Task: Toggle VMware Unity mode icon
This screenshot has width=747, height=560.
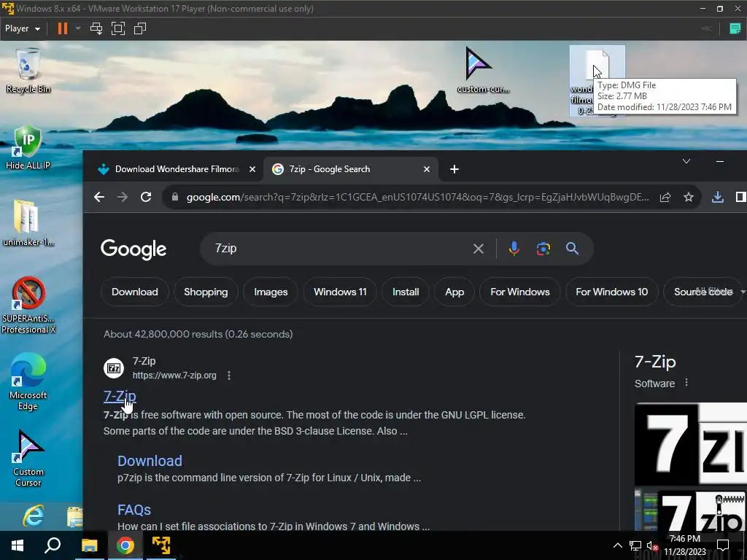Action: [x=139, y=28]
